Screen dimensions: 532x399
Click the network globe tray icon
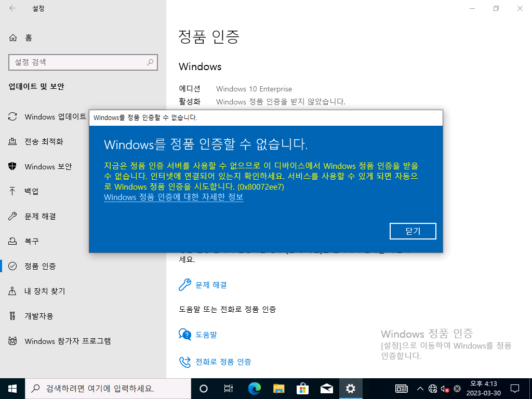click(x=433, y=389)
